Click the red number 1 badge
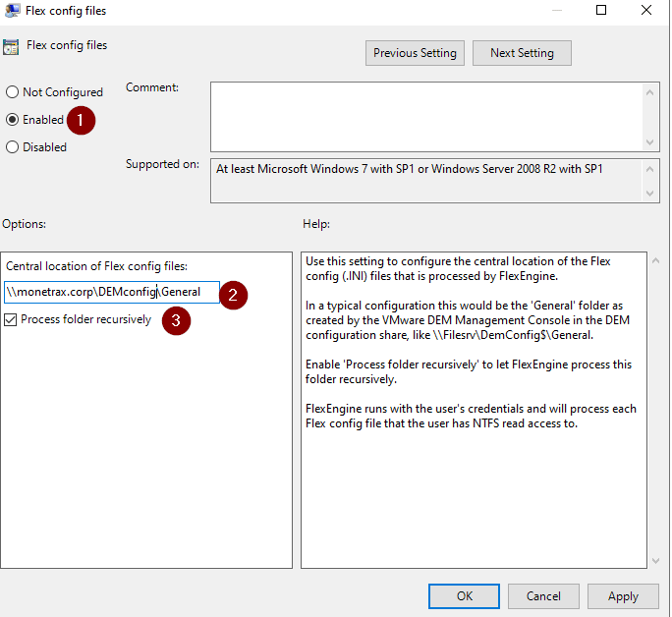This screenshot has height=617, width=672. 84,120
